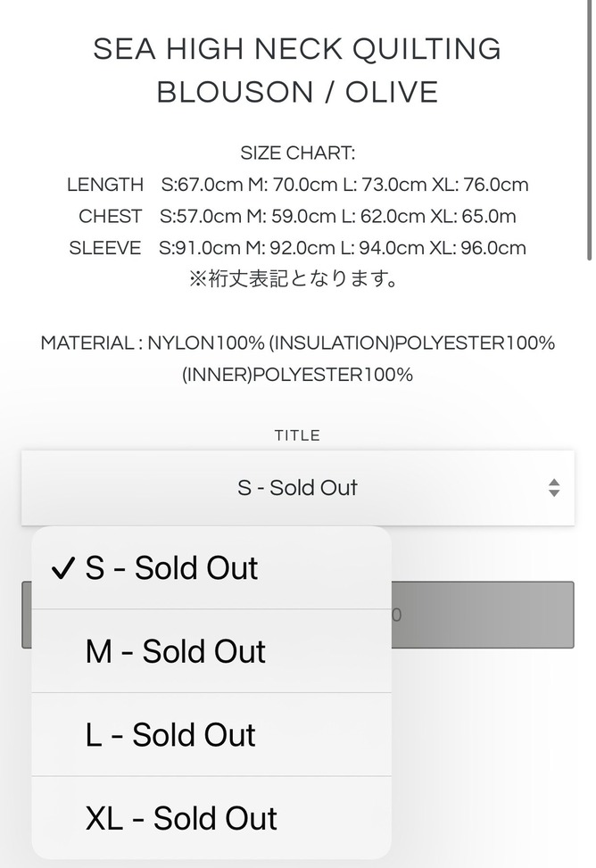Click the greyed-out button behind the size list

(482, 615)
